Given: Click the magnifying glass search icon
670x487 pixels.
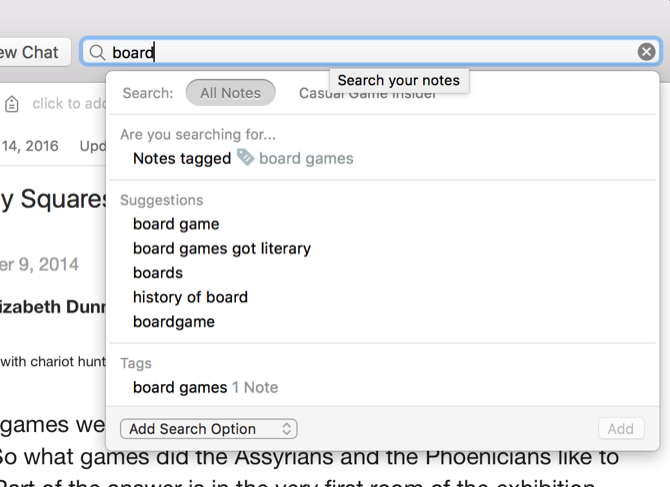Looking at the screenshot, I should pyautogui.click(x=97, y=52).
